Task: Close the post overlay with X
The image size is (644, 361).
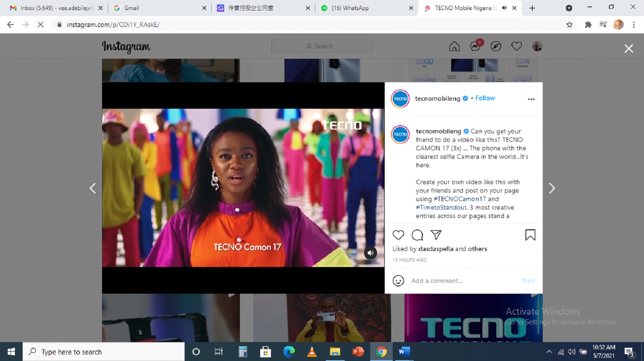Action: pos(628,49)
